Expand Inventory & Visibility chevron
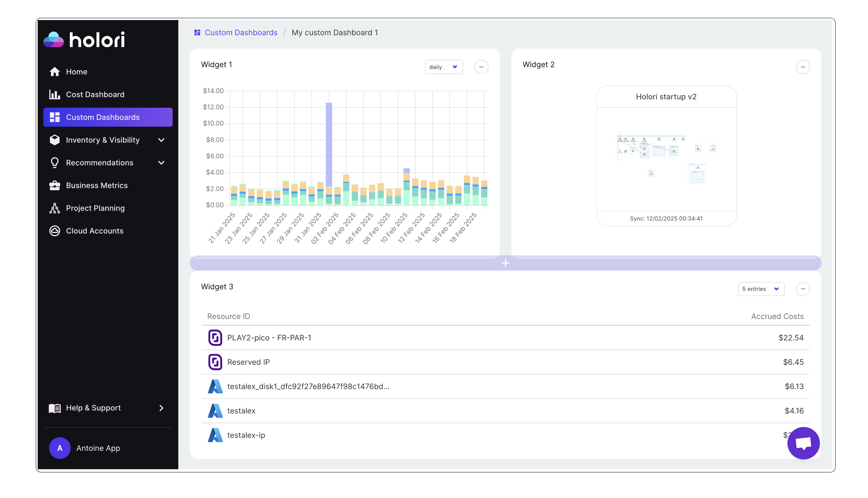This screenshot has height=498, width=868. tap(161, 140)
